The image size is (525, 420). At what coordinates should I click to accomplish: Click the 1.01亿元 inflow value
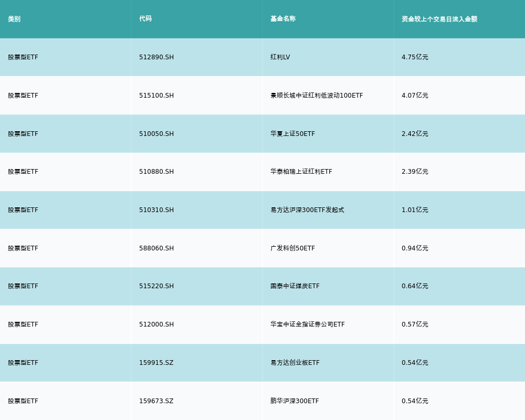tap(415, 210)
